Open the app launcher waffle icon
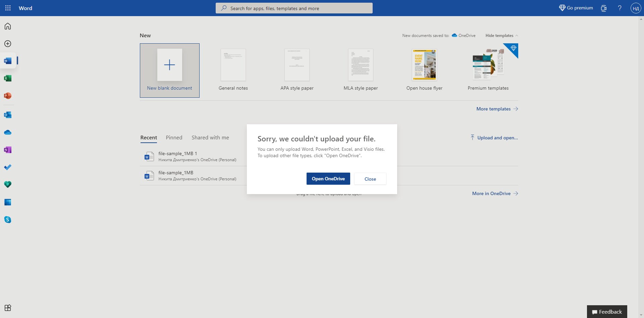The width and height of the screenshot is (644, 318). (x=8, y=8)
